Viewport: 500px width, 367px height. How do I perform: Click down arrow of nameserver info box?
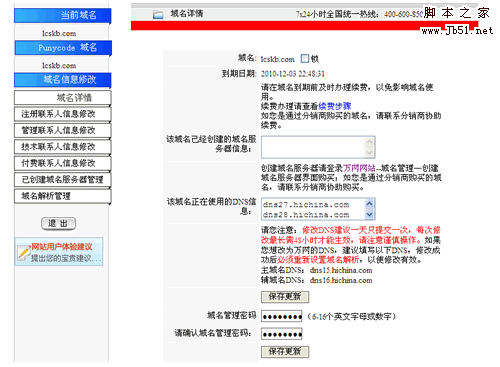click(x=369, y=152)
